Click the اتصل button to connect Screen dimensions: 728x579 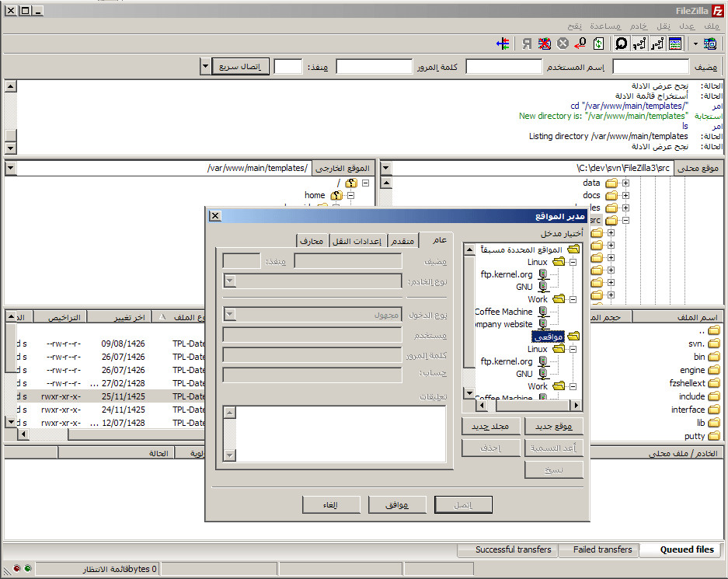(x=463, y=504)
